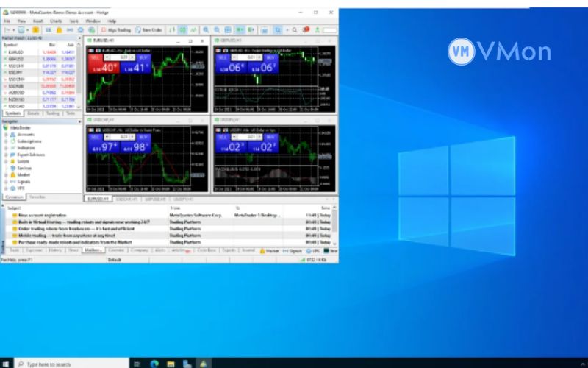Expand the VPS node in Navigator
Image resolution: width=588 pixels, height=368 pixels.
coord(6,188)
